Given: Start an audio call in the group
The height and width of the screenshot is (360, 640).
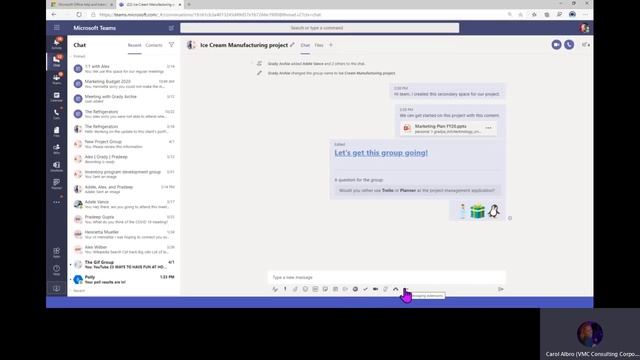Looking at the screenshot, I should (x=569, y=44).
